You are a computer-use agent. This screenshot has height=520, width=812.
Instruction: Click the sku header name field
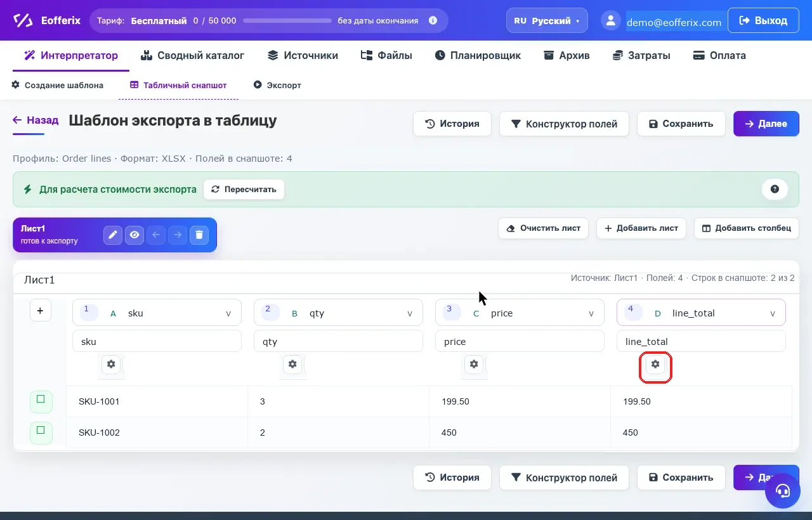tap(157, 341)
